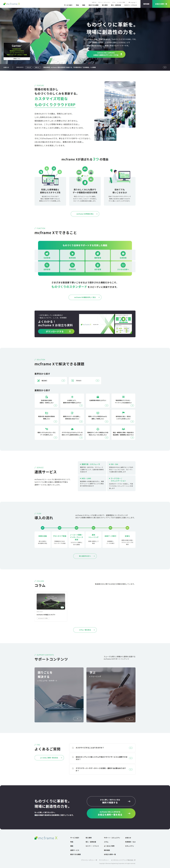Click the ダウンロードする banner button

(56, 331)
